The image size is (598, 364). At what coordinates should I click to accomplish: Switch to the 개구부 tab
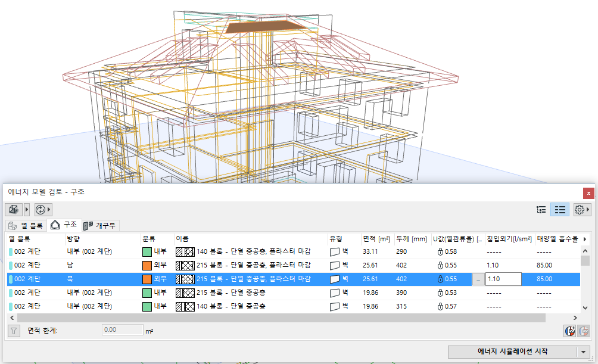(100, 226)
